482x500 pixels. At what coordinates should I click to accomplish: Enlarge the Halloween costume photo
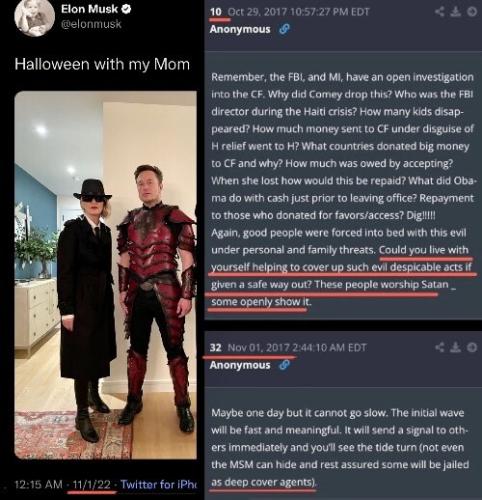point(106,275)
